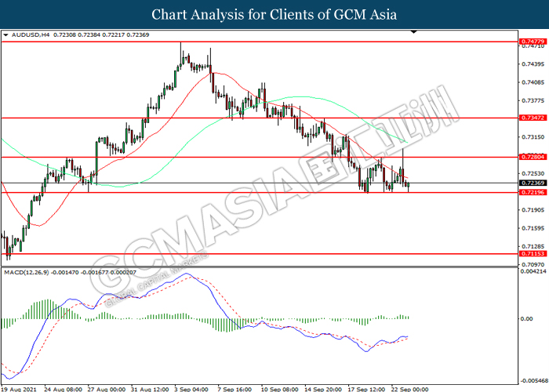
Task: Click the 22 Sep 00:00 time label
Action: (x=409, y=389)
